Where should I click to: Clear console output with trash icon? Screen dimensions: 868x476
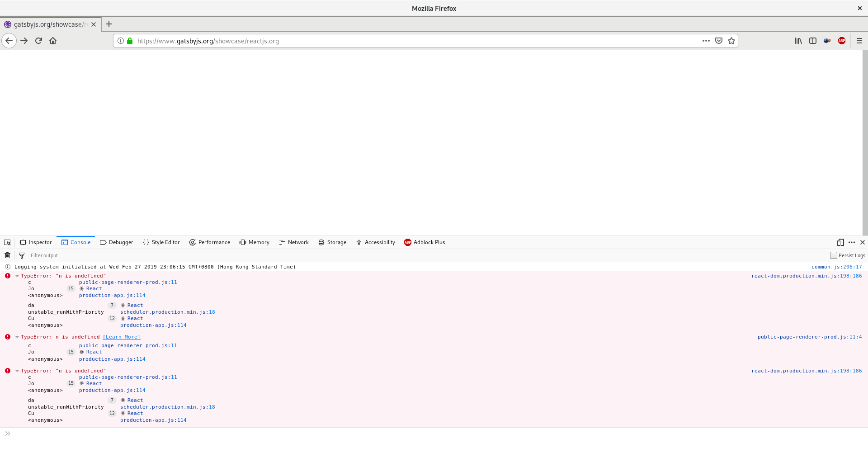click(x=7, y=255)
